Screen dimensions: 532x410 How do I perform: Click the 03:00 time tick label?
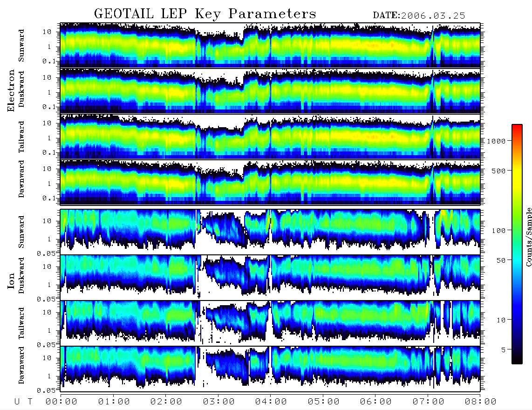tap(219, 402)
